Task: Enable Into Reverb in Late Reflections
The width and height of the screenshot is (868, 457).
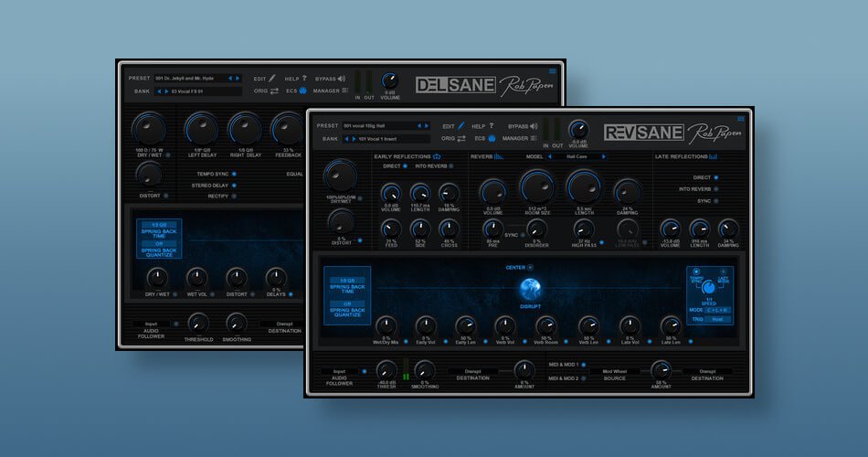Action: [x=716, y=188]
